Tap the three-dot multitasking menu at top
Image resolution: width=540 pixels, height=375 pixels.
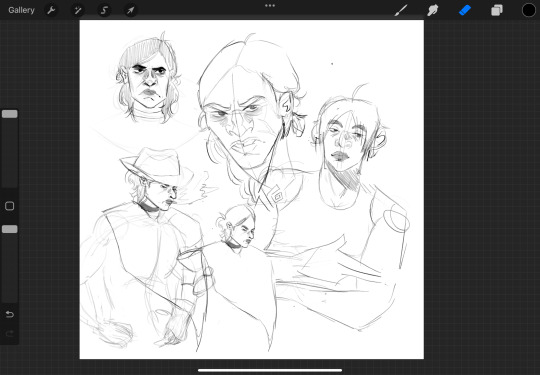tap(270, 6)
